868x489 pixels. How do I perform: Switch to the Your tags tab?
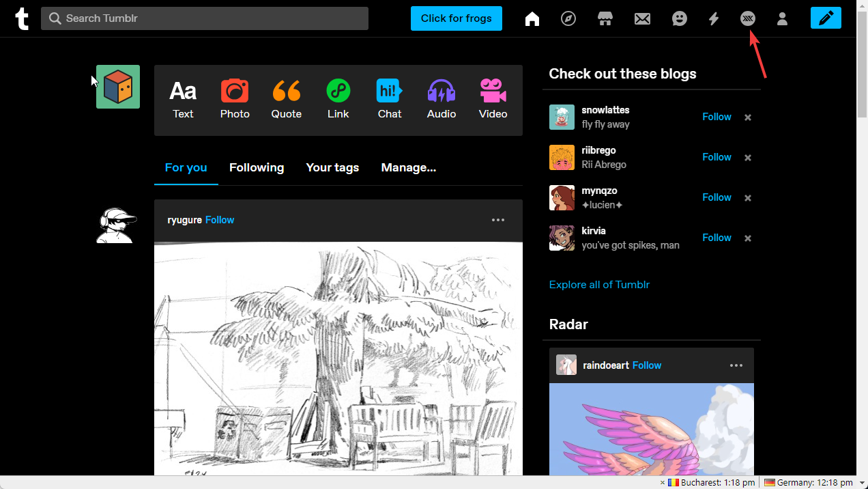pyautogui.click(x=332, y=168)
